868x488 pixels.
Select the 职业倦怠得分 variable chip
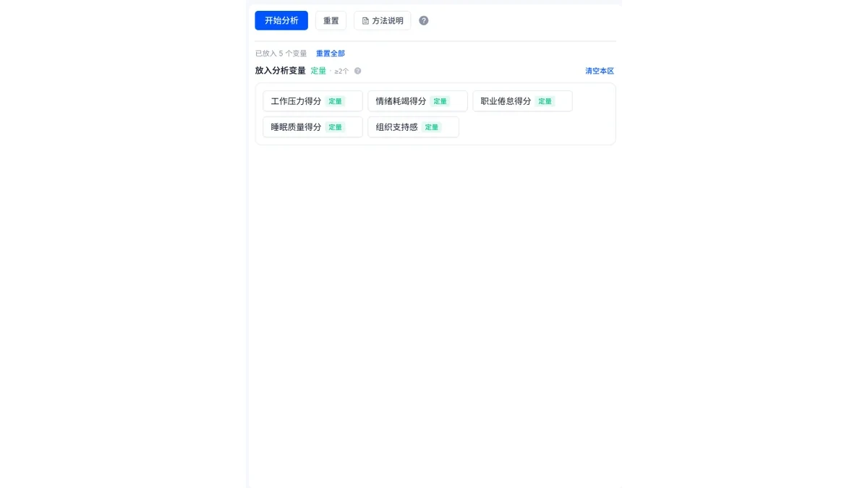(522, 101)
